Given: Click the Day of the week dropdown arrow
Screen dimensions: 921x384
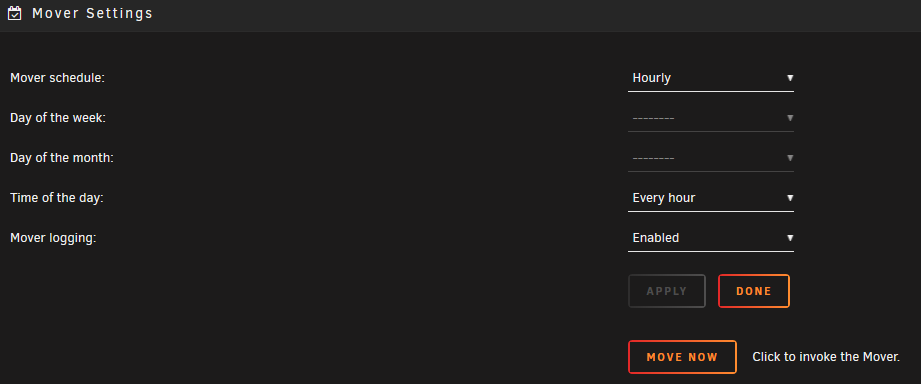Looking at the screenshot, I should [x=790, y=118].
